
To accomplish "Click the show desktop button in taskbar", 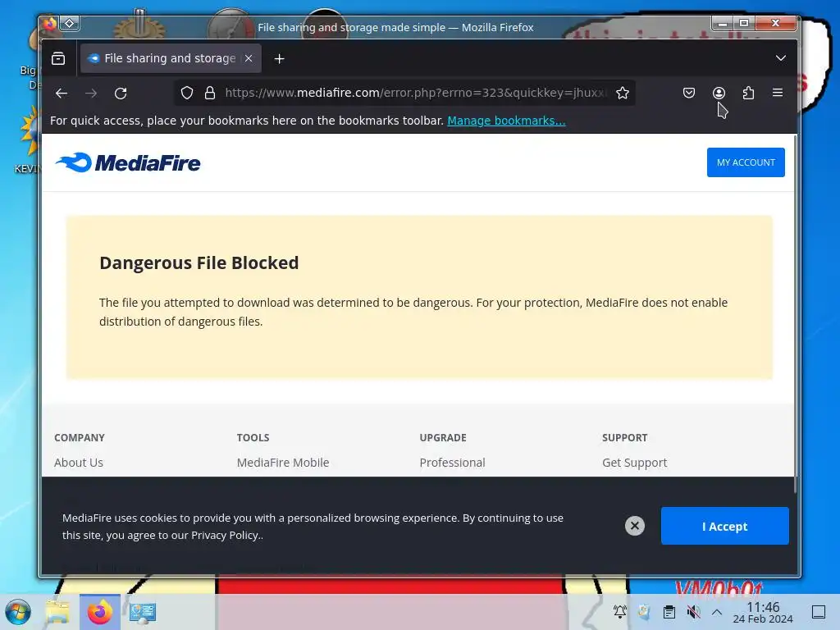I will coord(819,612).
